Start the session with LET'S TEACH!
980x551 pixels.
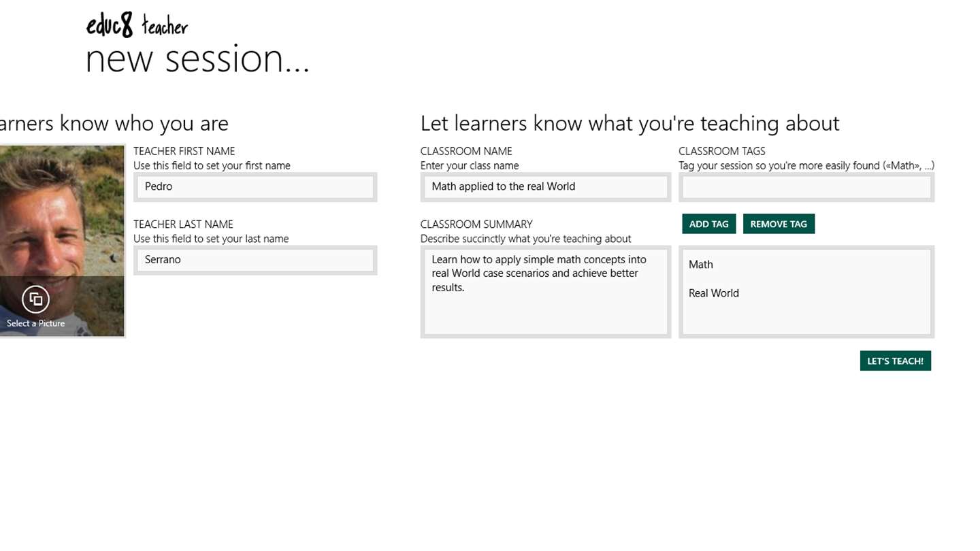(895, 361)
